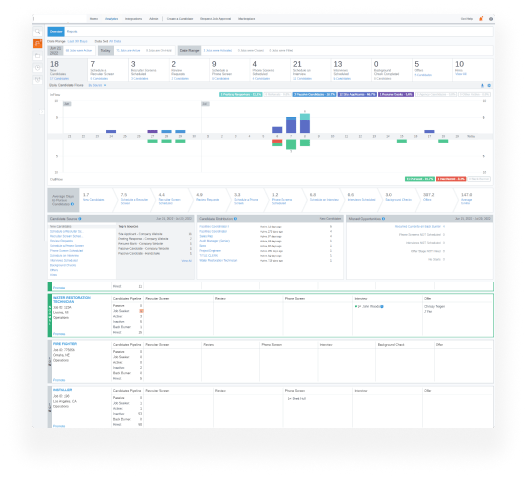Click Promote under the Installer job
This screenshot has height=478, width=527.
coord(59,426)
